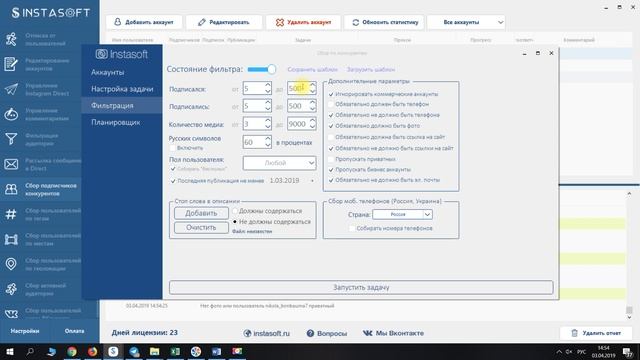Open Excel from the taskbar
Screen dimensions: 640x360
point(176,351)
